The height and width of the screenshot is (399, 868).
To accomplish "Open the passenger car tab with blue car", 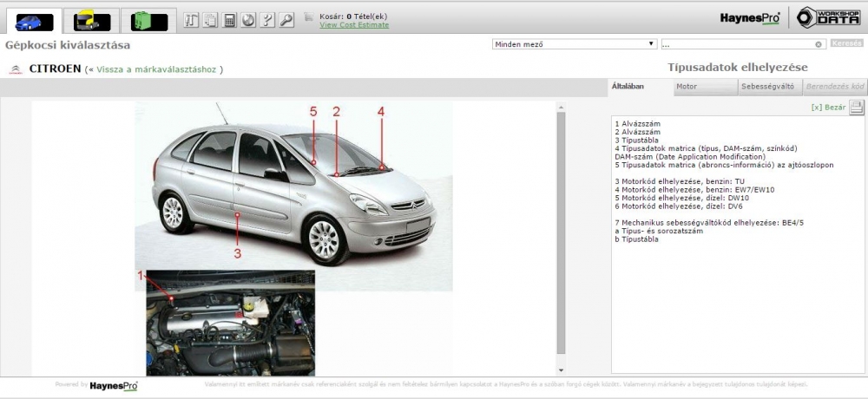I will [35, 23].
